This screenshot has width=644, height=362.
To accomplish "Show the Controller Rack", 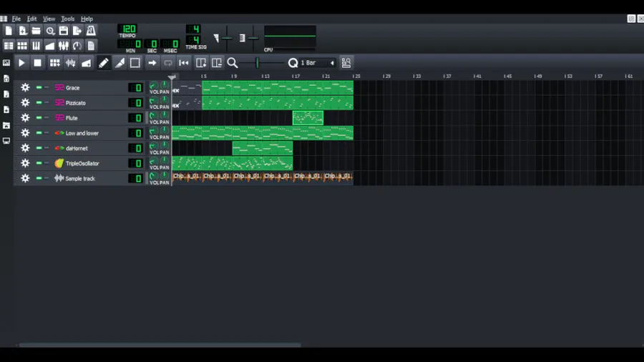I will [x=77, y=46].
